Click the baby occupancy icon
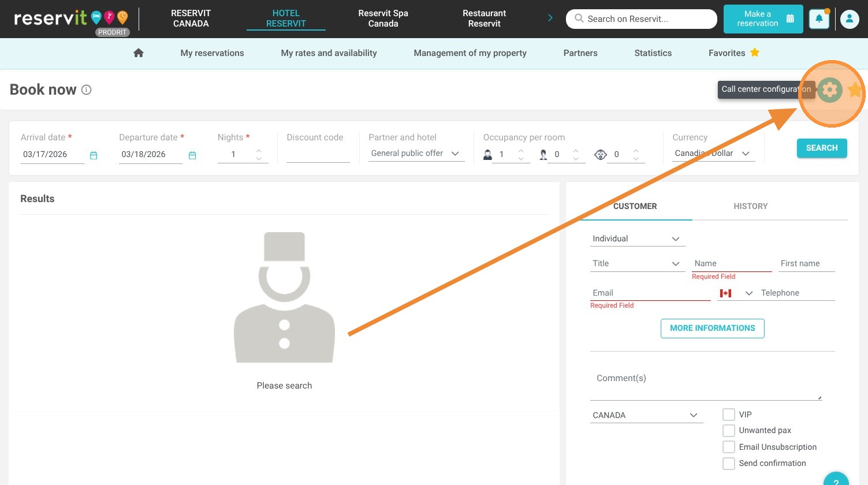 pyautogui.click(x=601, y=154)
